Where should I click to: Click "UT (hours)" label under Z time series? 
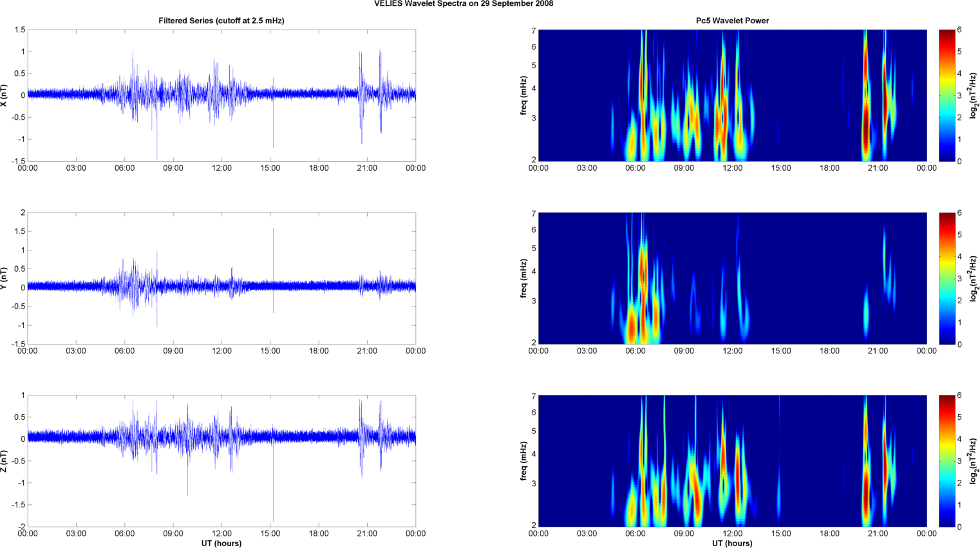(221, 543)
